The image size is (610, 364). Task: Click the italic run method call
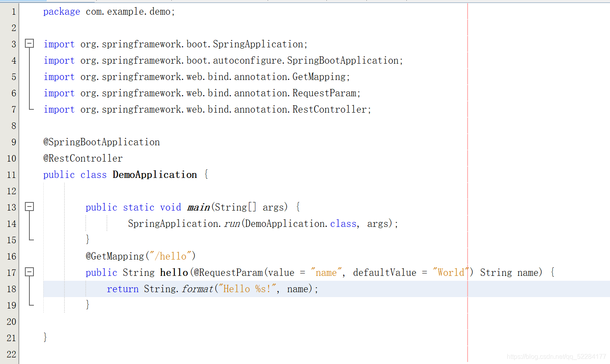click(232, 224)
